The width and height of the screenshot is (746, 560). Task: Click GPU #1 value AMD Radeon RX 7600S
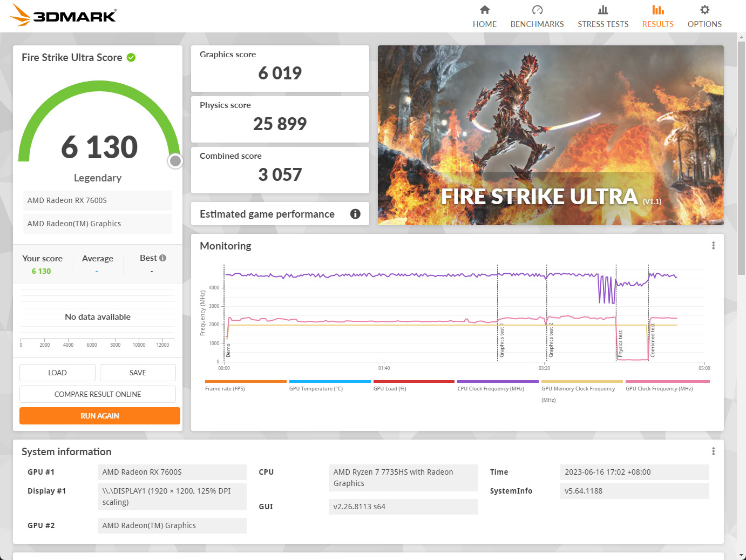[172, 472]
